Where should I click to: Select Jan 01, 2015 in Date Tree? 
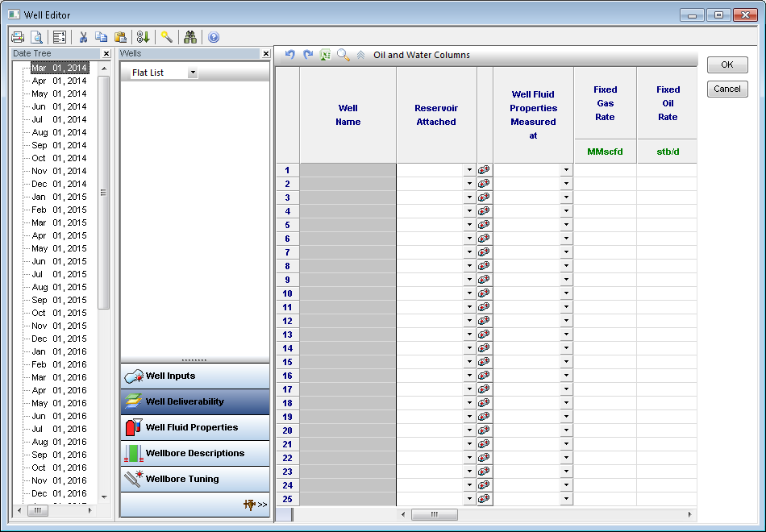[59, 197]
